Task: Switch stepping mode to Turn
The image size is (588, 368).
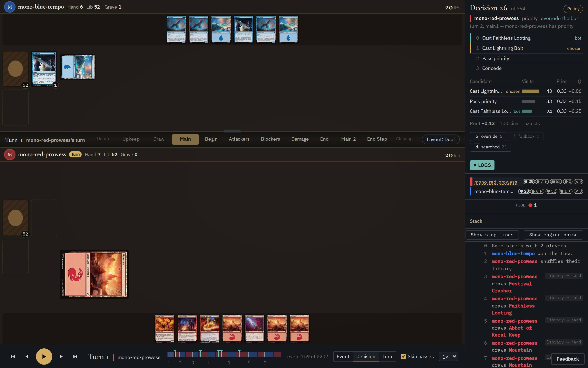Action: click(387, 357)
